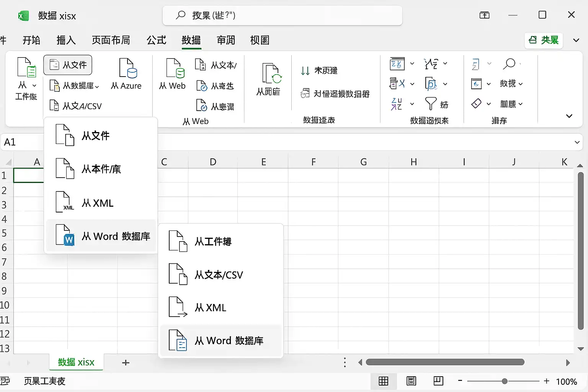Image resolution: width=588 pixels, height=392 pixels.
Task: Switch to Page Layout view in status bar
Action: 411,381
